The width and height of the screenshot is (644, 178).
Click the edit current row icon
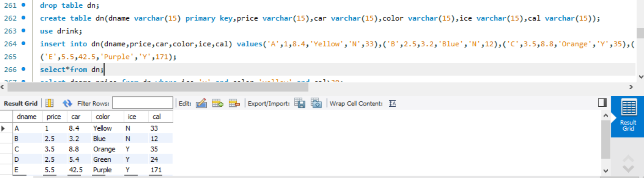pyautogui.click(x=201, y=103)
